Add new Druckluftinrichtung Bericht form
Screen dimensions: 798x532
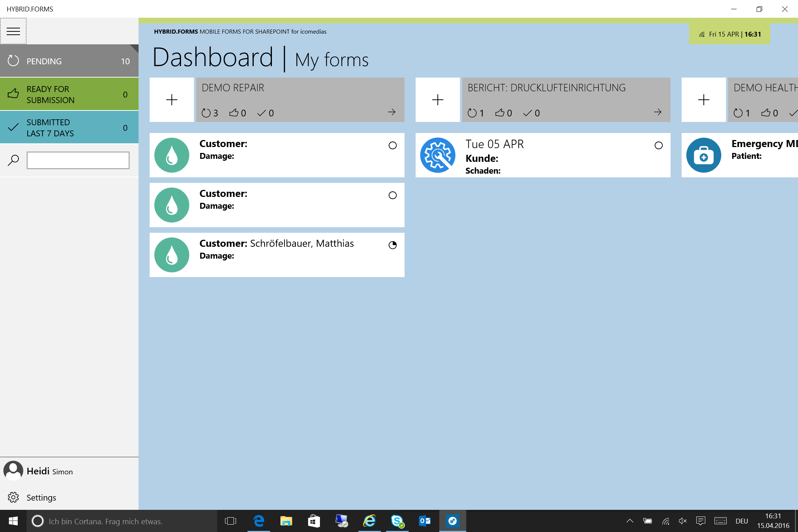pos(438,100)
